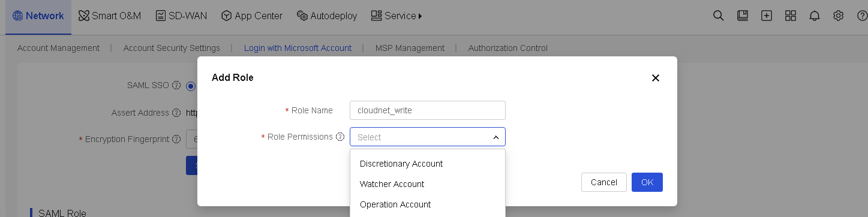Open the settings gear icon
The image size is (868, 217).
[839, 16]
